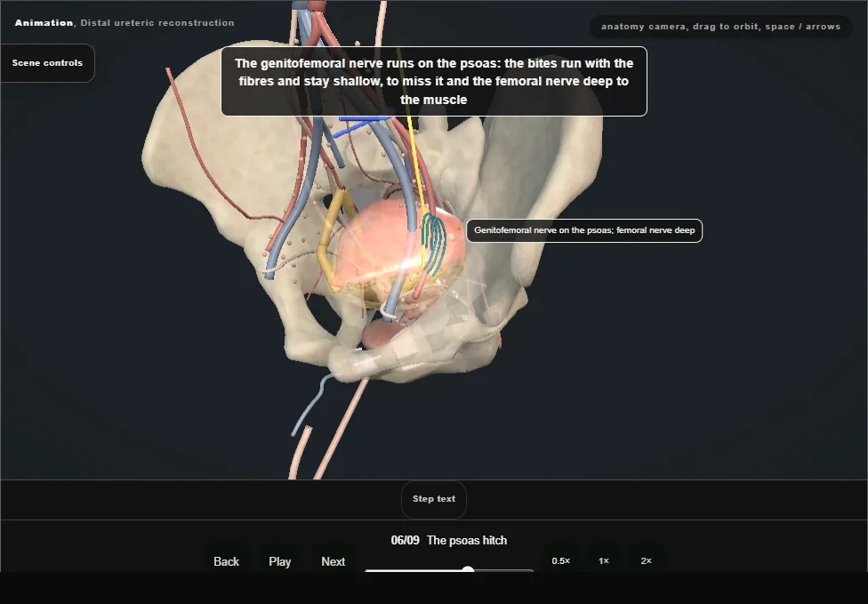The width and height of the screenshot is (868, 604).
Task: Click the teal psoas hitch sutures
Action: click(x=434, y=245)
